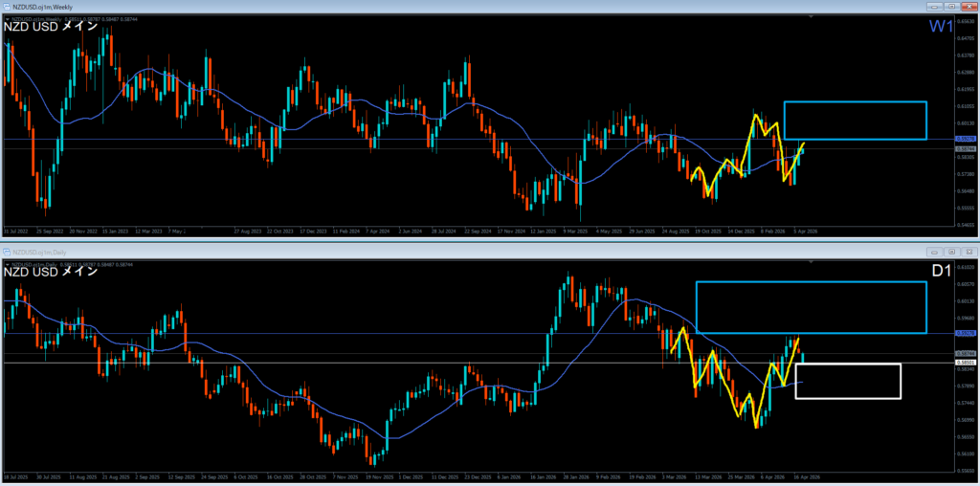Select the 'NZD USD メイン' label on the Daily chart
980x486 pixels.
(51, 272)
